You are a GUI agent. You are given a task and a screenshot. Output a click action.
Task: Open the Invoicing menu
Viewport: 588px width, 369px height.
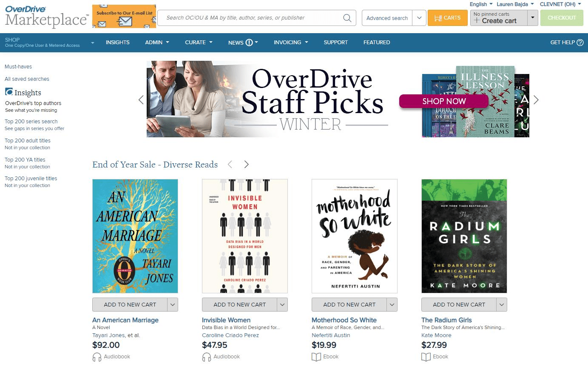tap(291, 43)
